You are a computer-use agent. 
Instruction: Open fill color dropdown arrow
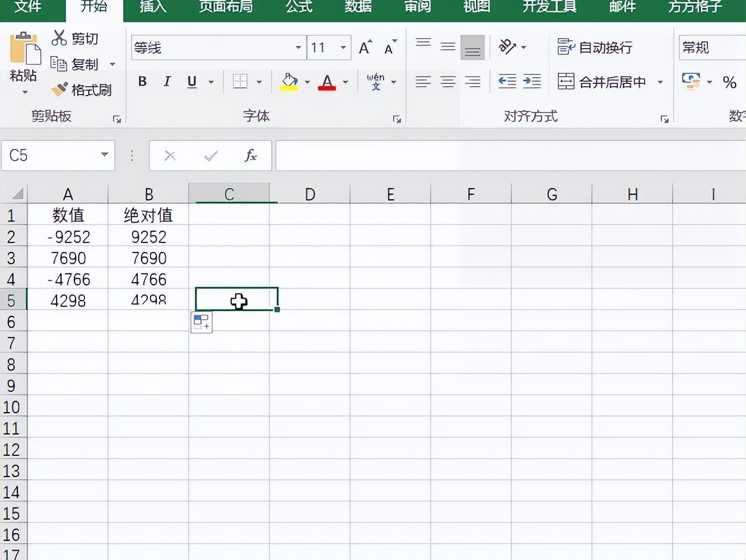[307, 82]
